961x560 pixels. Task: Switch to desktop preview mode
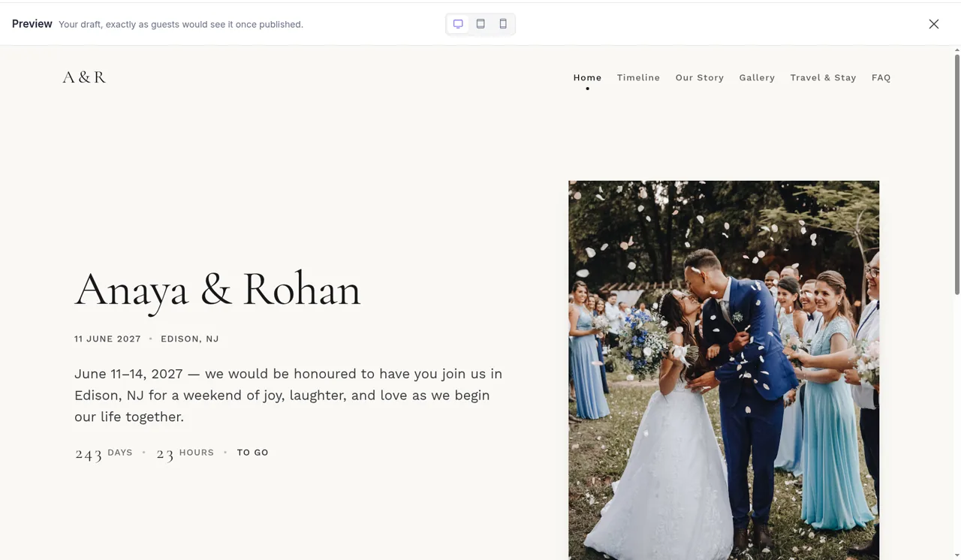click(x=458, y=24)
